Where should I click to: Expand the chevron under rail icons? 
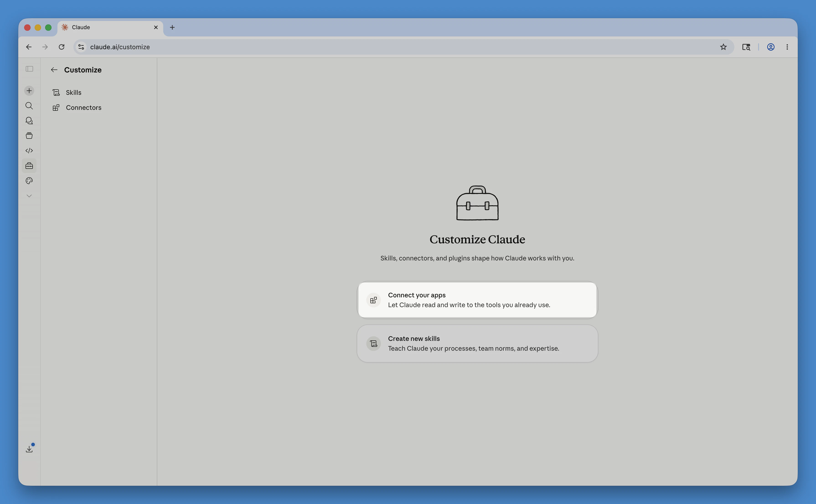[x=29, y=196]
